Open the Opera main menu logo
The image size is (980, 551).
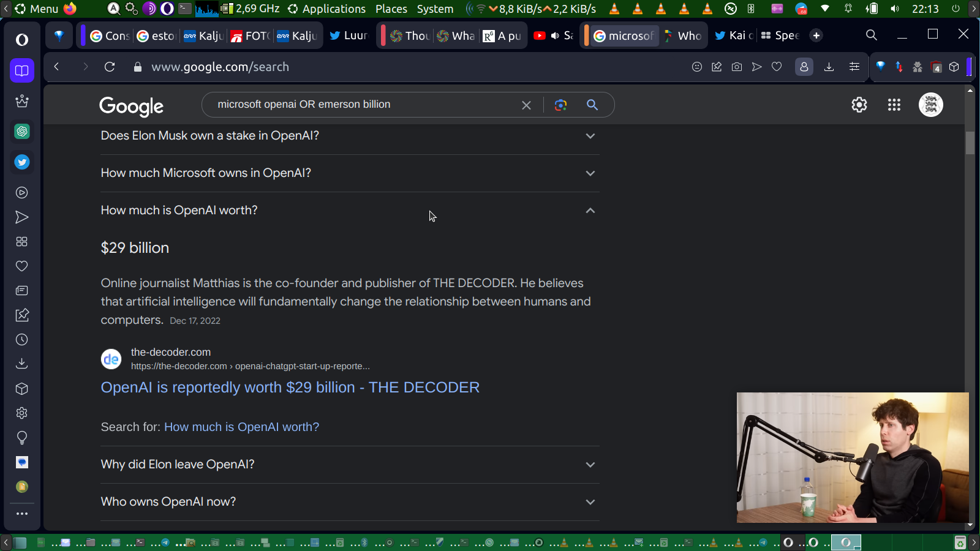coord(22,40)
